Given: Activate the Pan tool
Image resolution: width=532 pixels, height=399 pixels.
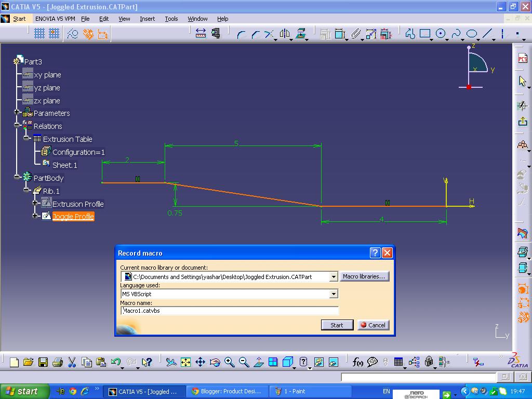Looking at the screenshot, I should pos(201,361).
